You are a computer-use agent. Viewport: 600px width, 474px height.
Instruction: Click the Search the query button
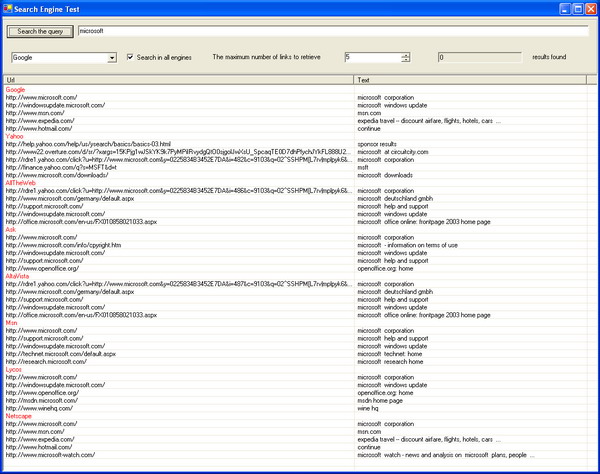(x=40, y=31)
